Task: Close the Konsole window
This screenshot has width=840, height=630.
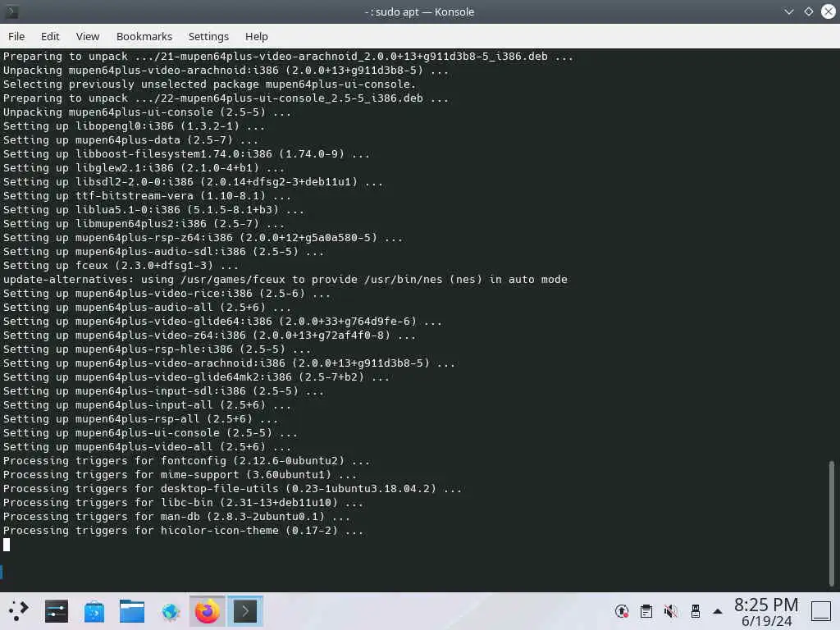Action: (829, 11)
